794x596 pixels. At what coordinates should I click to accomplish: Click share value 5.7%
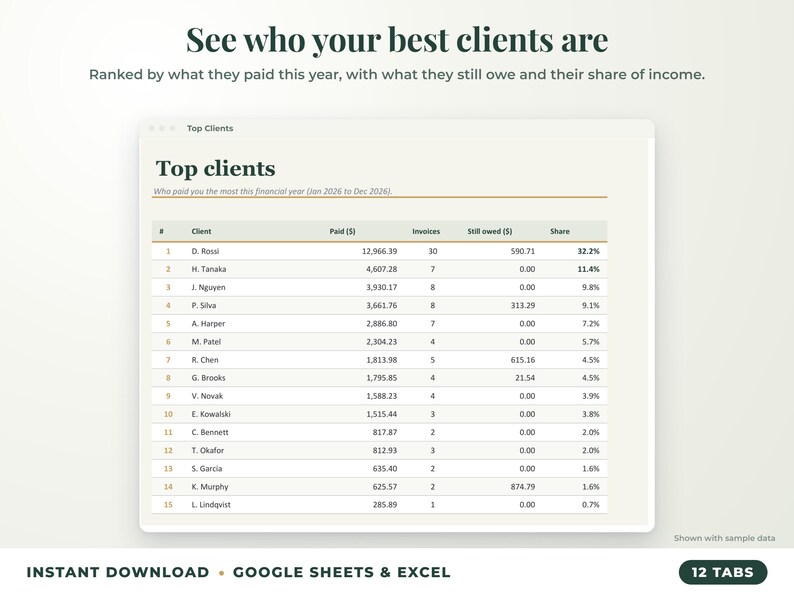click(x=590, y=342)
